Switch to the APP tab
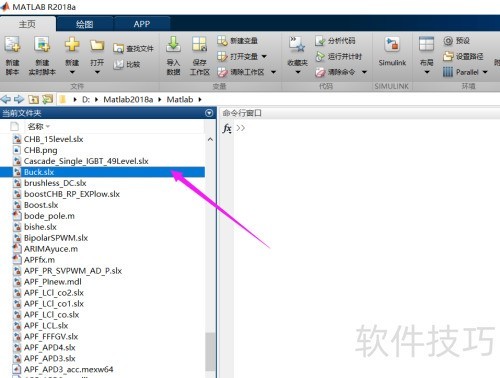500x378 pixels. 142,24
